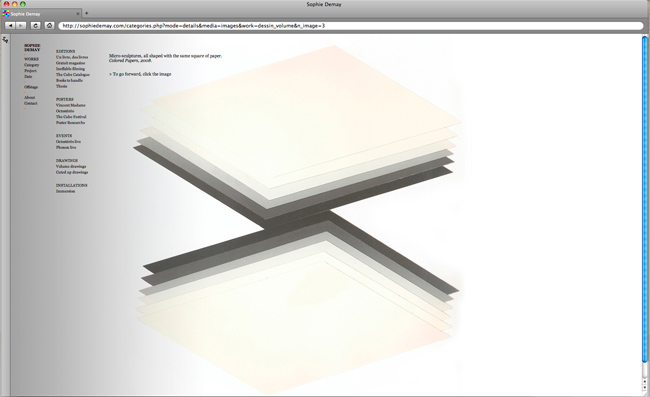Image resolution: width=650 pixels, height=397 pixels.
Task: Open the Immersion installation link
Action: (x=65, y=191)
